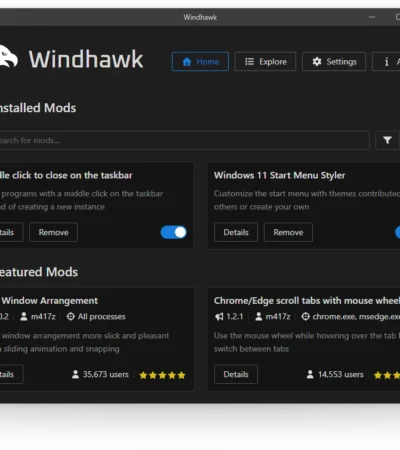Screen dimensions: 400x450
Task: Open Details for Chrome/Edge scroll tabs mod
Action: click(x=236, y=374)
